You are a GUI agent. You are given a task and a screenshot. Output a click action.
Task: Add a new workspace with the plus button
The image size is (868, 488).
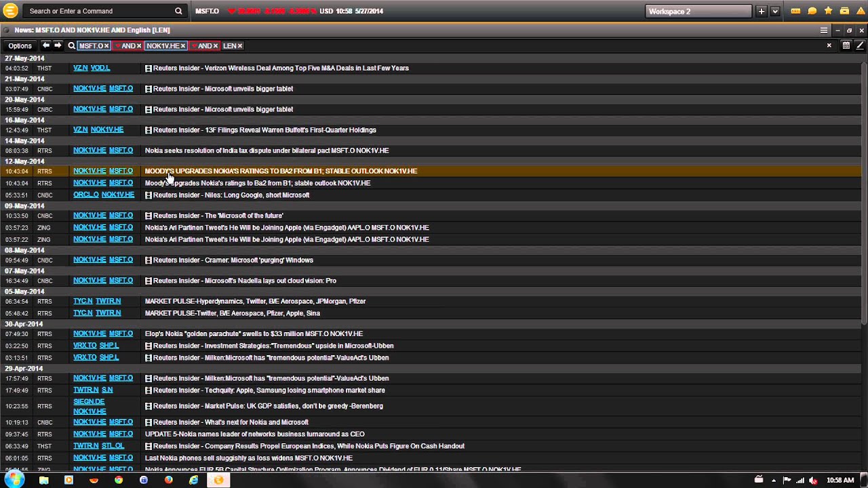pyautogui.click(x=762, y=11)
